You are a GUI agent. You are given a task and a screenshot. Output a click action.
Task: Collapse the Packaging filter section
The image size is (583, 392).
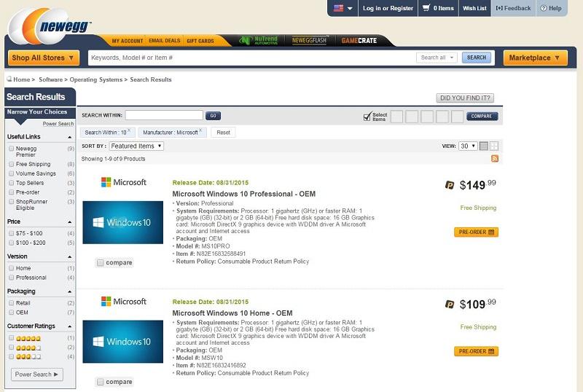click(x=69, y=292)
